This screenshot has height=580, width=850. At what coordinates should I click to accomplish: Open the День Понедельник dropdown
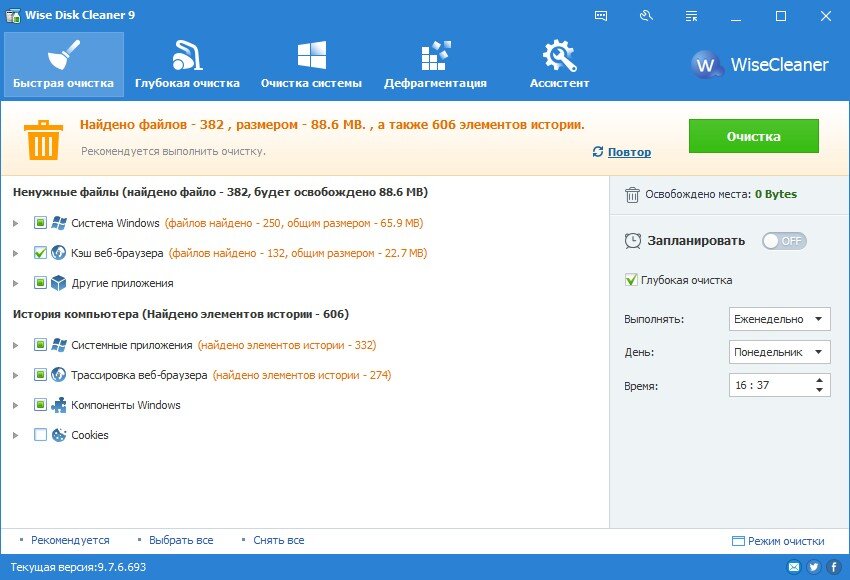[780, 352]
